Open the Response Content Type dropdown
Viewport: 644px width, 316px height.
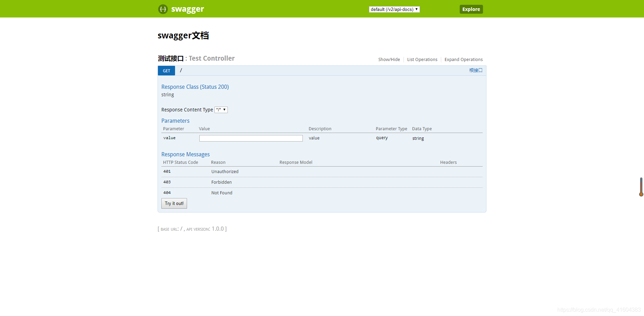coord(221,110)
